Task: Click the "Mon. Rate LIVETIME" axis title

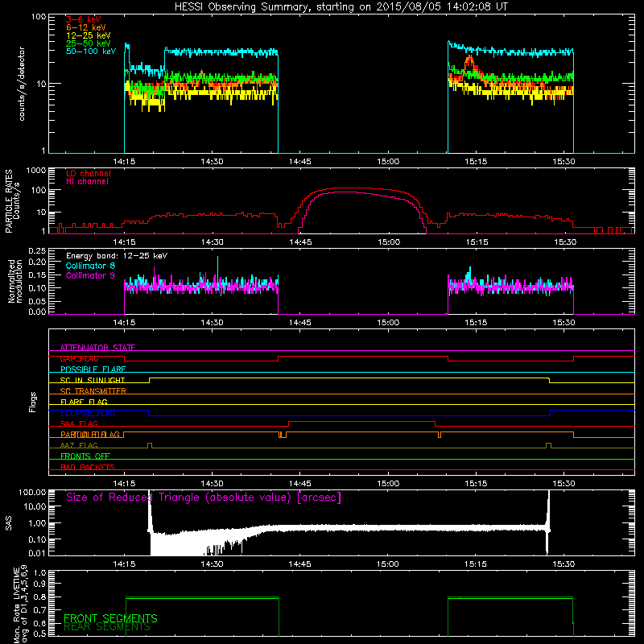Action: click(x=16, y=605)
